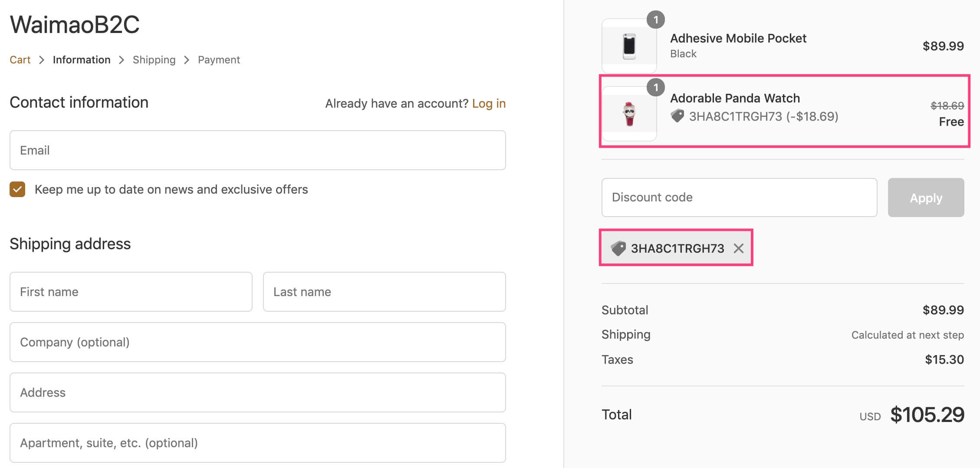980x468 pixels.
Task: Click quantity badge on Adorable Panda Watch
Action: [656, 87]
